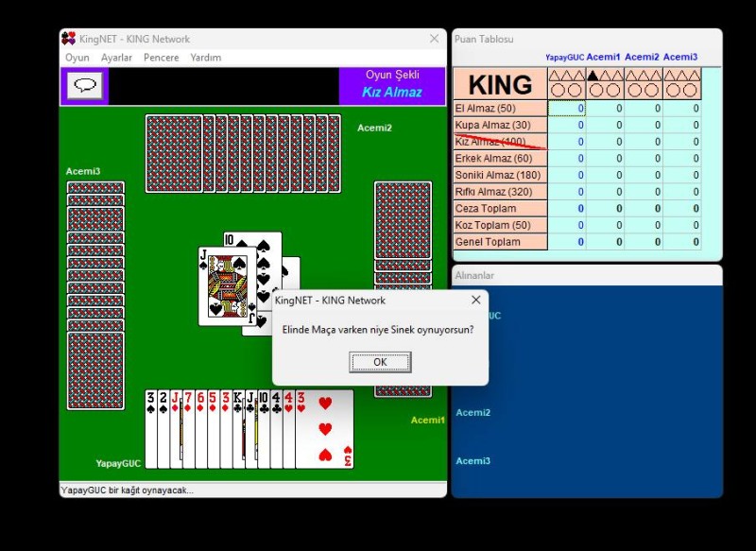The width and height of the screenshot is (756, 551).
Task: Open the chat speech bubble icon
Action: pos(85,85)
